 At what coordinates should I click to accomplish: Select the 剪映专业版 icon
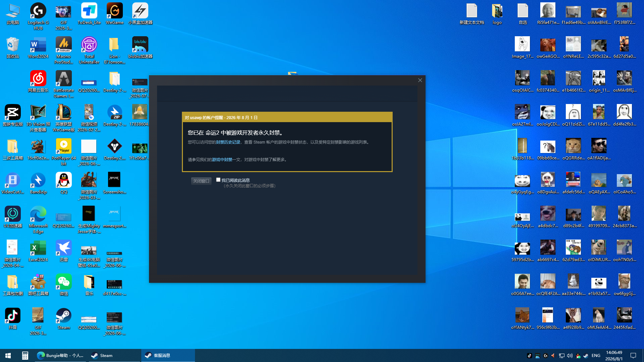click(x=13, y=116)
